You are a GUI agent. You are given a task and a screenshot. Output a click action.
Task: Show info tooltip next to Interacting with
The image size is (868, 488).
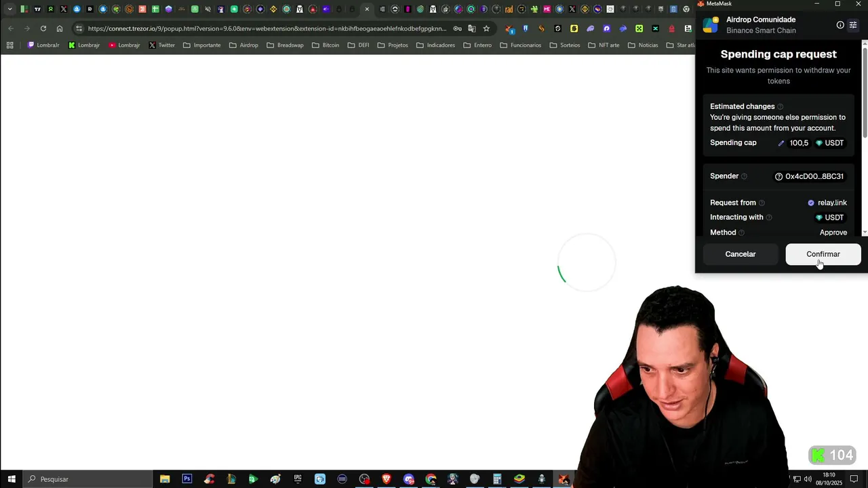tap(769, 218)
